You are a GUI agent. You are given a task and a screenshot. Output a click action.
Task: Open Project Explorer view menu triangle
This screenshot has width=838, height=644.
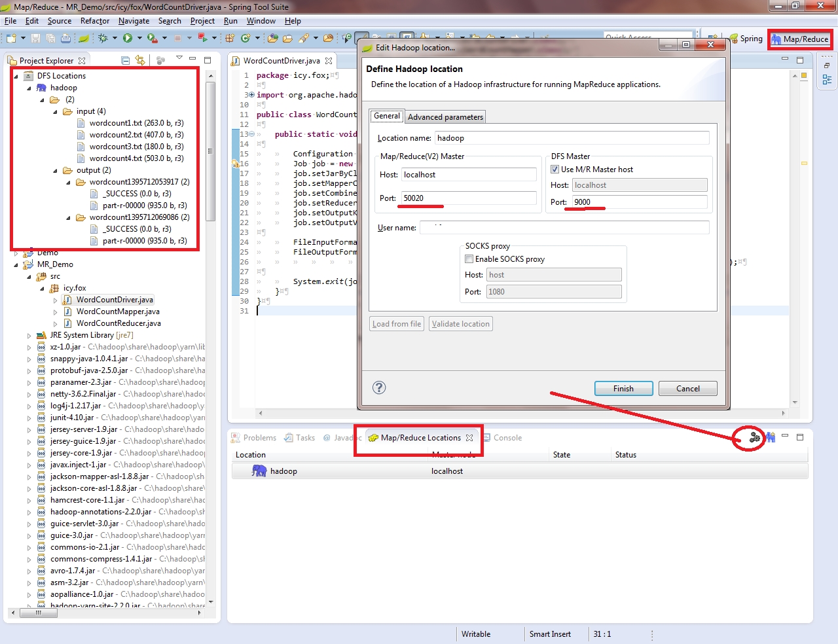(179, 59)
